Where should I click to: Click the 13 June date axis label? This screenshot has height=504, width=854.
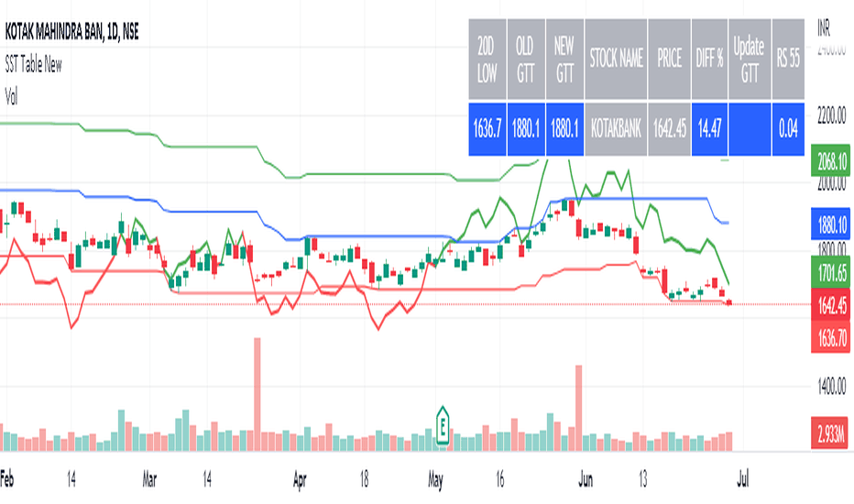tap(642, 479)
